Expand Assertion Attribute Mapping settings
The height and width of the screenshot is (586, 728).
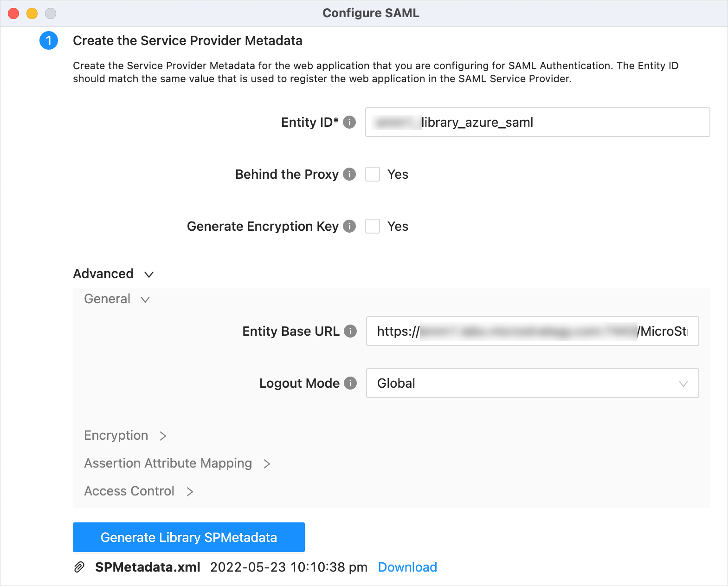267,463
